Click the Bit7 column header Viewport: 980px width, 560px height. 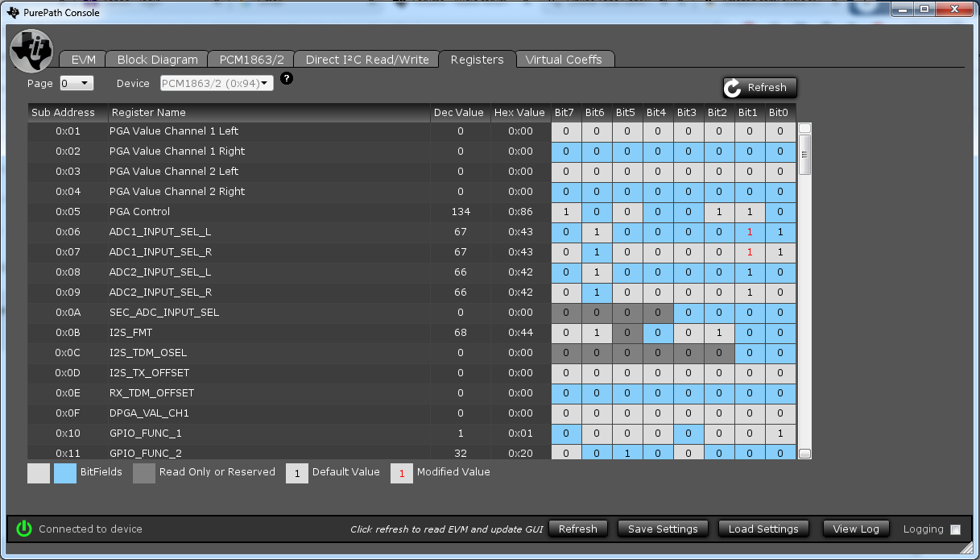[565, 113]
